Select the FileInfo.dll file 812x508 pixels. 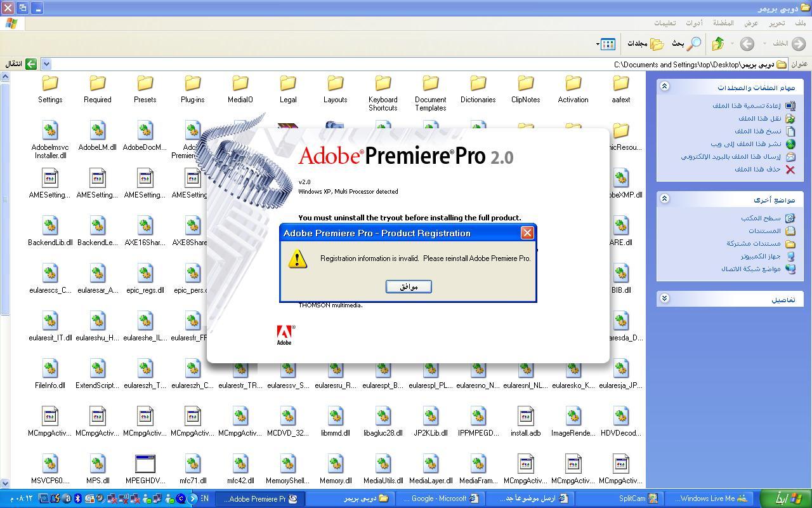click(x=50, y=375)
